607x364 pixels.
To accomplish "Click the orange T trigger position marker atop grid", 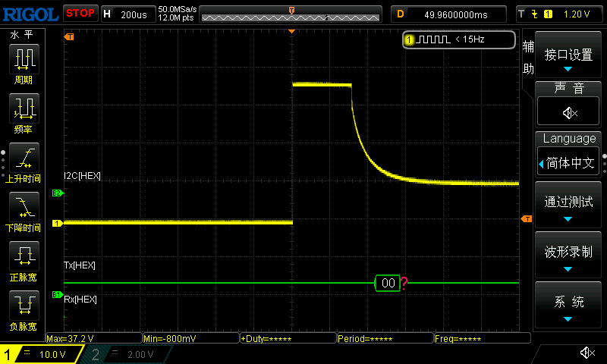I will pos(292,31).
